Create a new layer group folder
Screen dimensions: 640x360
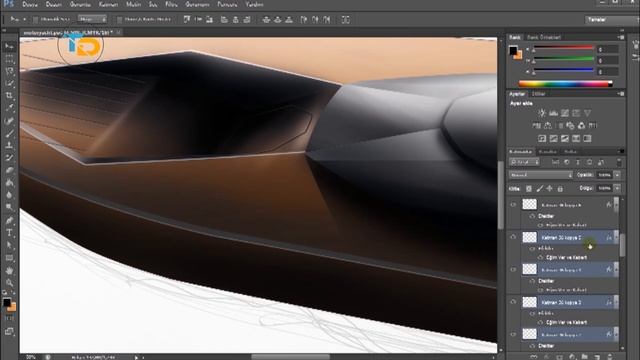tap(584, 357)
